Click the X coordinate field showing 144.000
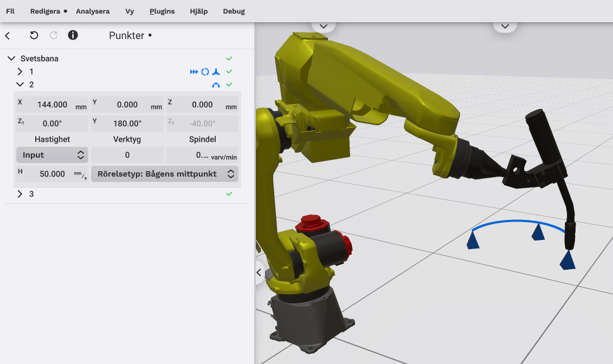Image resolution: width=613 pixels, height=364 pixels. pyautogui.click(x=52, y=105)
